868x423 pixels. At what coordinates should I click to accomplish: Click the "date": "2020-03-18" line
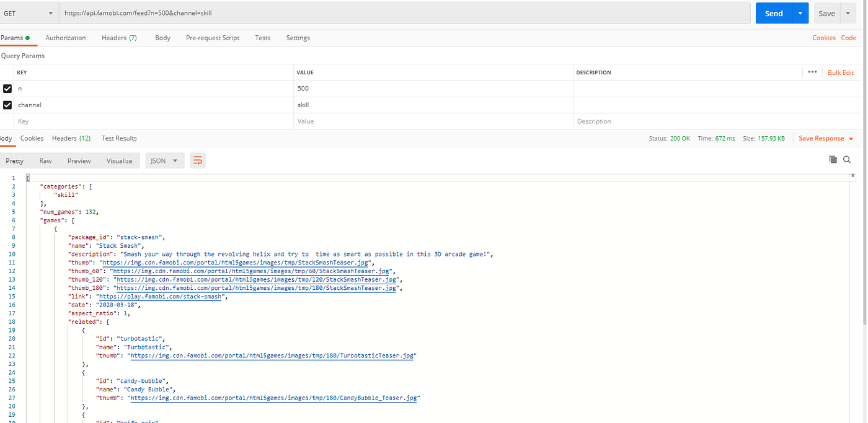(x=105, y=305)
